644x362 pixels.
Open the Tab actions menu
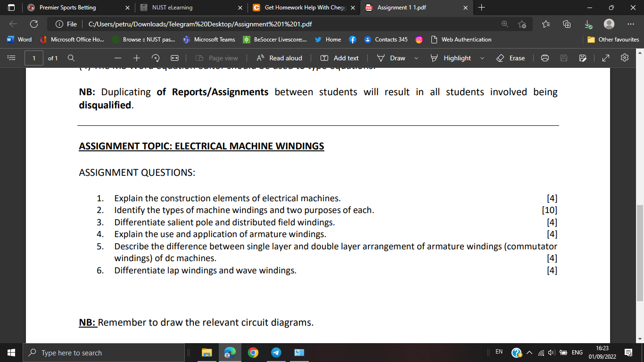coord(12,8)
